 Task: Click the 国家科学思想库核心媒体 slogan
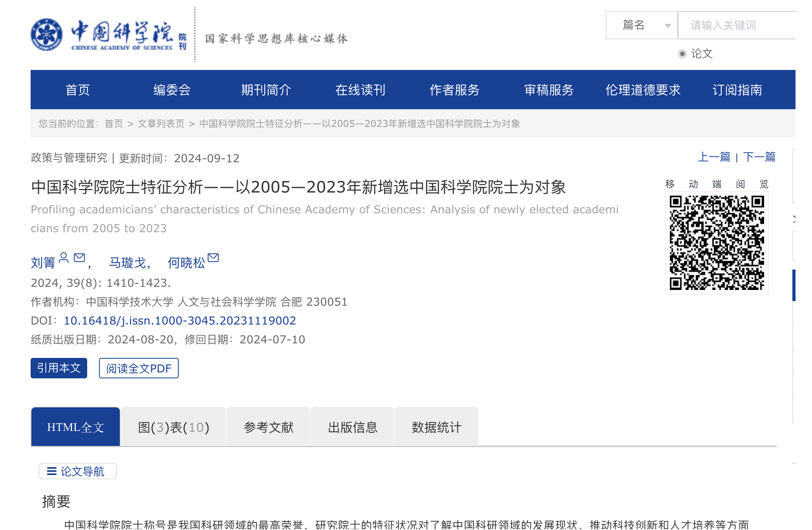pyautogui.click(x=276, y=39)
